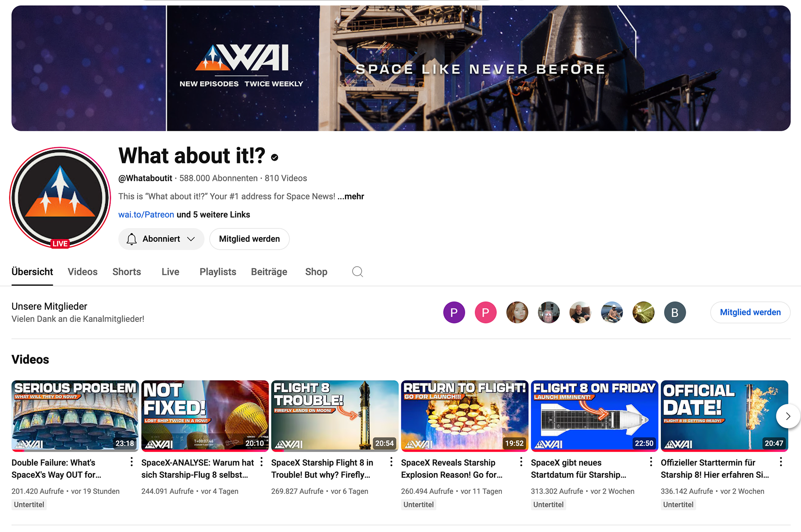Image resolution: width=801 pixels, height=532 pixels.
Task: Open the wai.to/Patreon link
Action: (x=146, y=215)
